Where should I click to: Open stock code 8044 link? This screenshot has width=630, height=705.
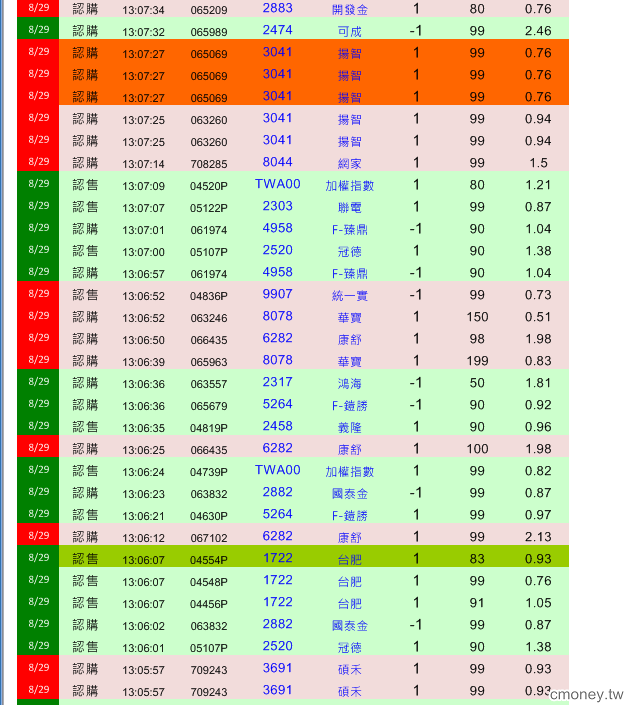click(x=277, y=162)
